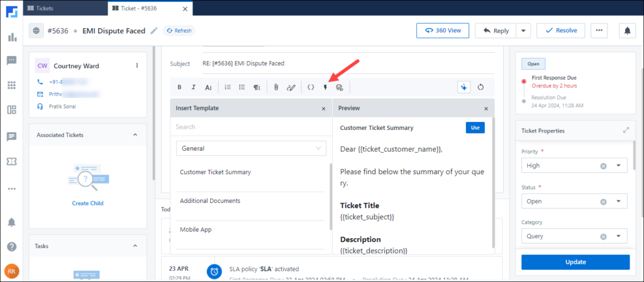Open the analytics bar chart sidebar icon
Viewport: 644px width, 282px height.
[12, 37]
